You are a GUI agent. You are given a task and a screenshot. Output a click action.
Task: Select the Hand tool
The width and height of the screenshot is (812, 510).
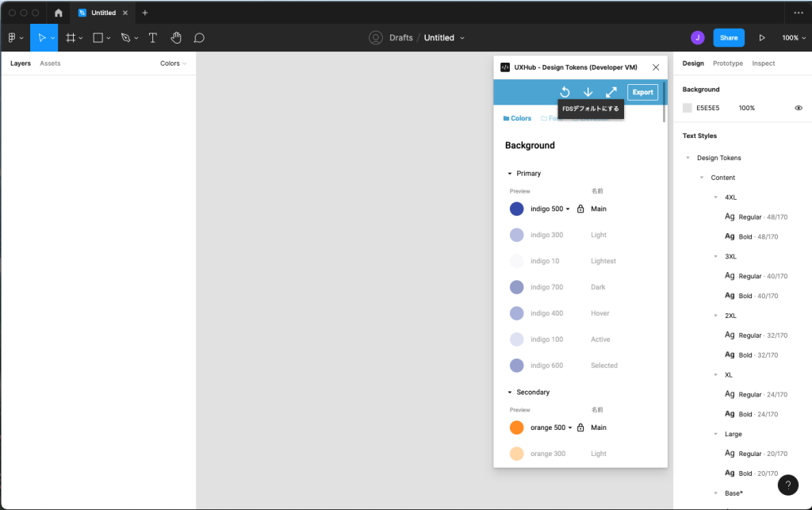click(x=176, y=37)
